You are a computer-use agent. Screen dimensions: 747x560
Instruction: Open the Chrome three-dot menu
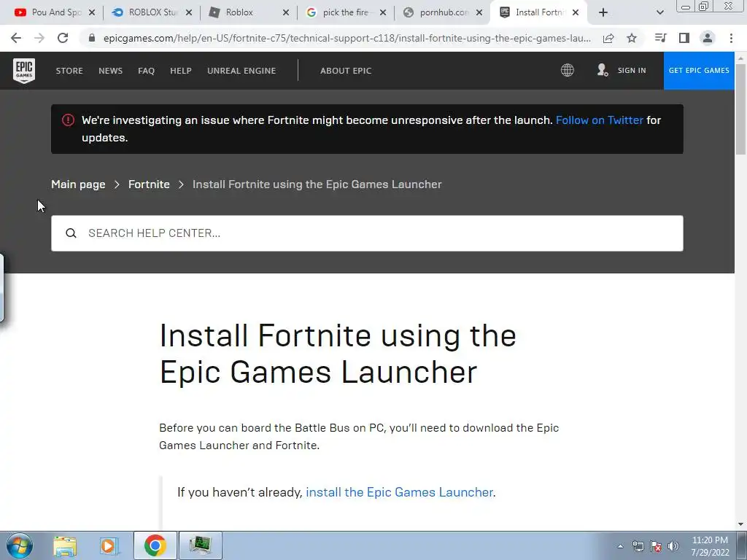[x=731, y=38]
